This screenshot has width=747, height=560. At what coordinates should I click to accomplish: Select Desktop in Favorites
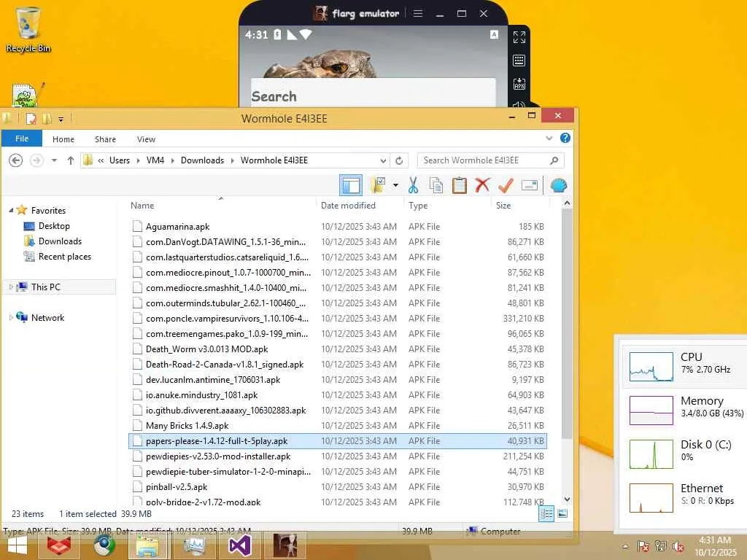[x=54, y=226]
